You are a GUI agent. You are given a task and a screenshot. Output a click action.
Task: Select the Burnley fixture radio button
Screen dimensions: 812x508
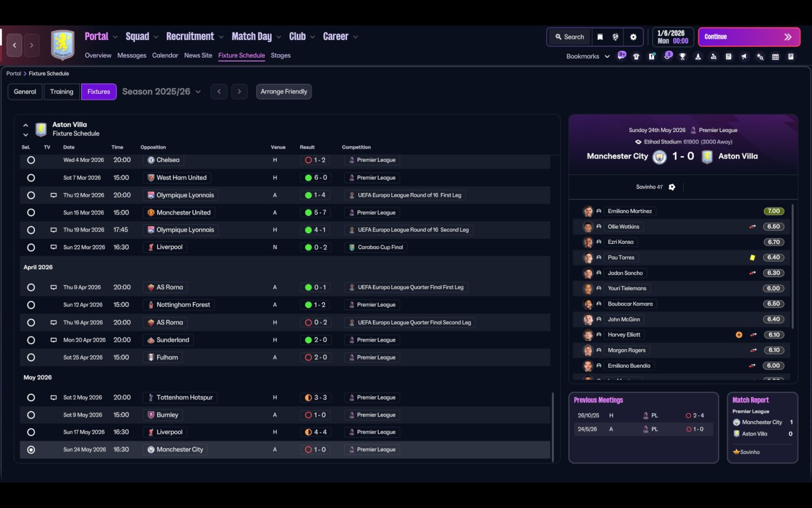31,415
